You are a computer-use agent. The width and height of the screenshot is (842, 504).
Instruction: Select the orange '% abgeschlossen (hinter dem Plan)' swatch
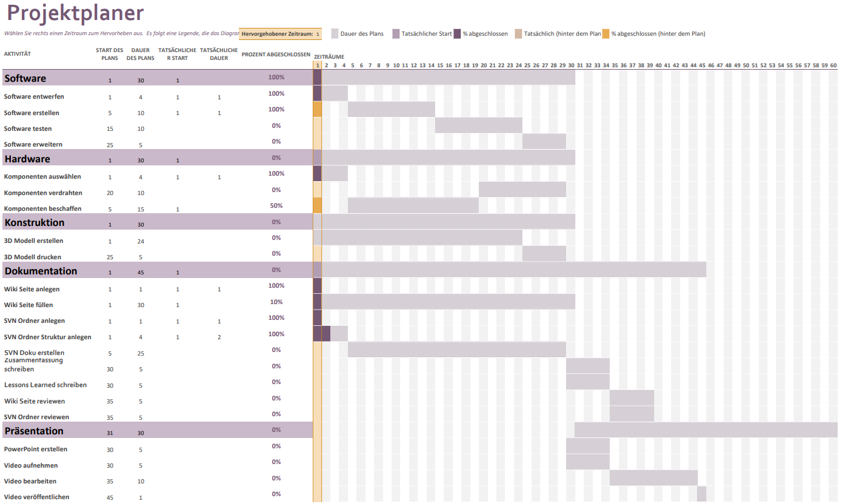click(606, 34)
